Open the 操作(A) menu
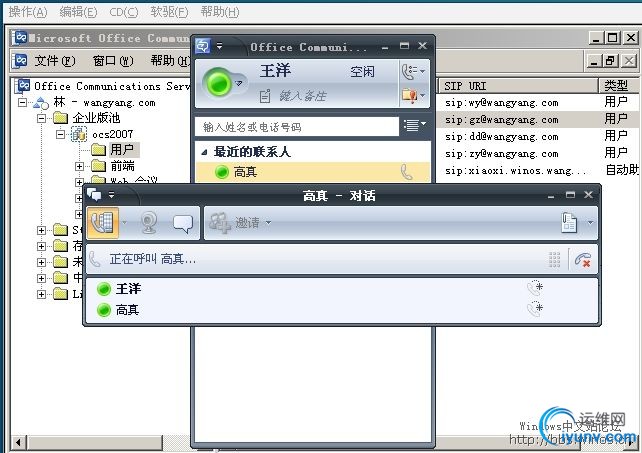Image resolution: width=642 pixels, height=453 pixels. [28, 12]
